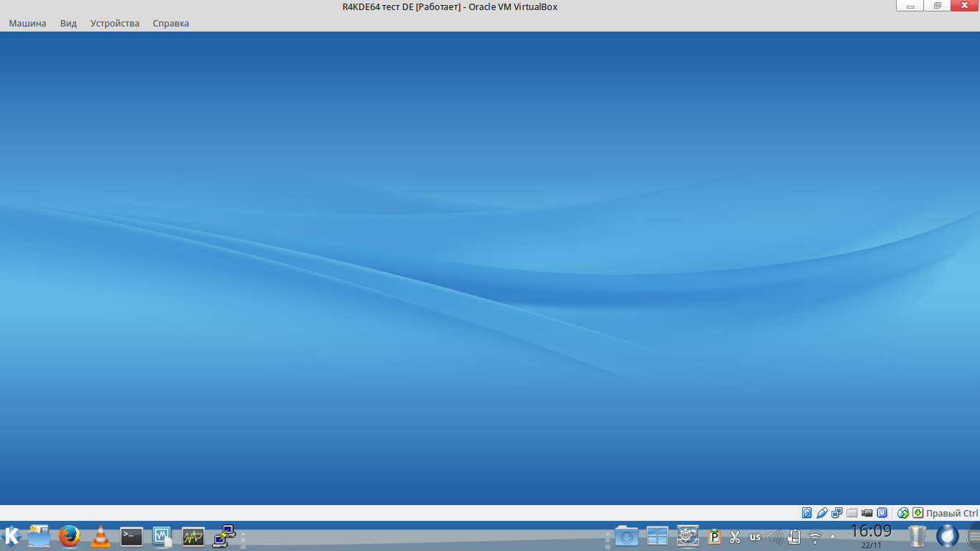Click the shared folders indicator in status bar
This screenshot has height=551, width=980.
point(852,513)
